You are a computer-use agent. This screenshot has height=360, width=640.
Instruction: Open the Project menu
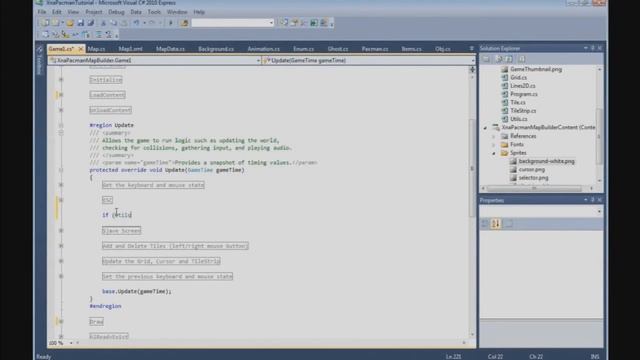coord(93,12)
